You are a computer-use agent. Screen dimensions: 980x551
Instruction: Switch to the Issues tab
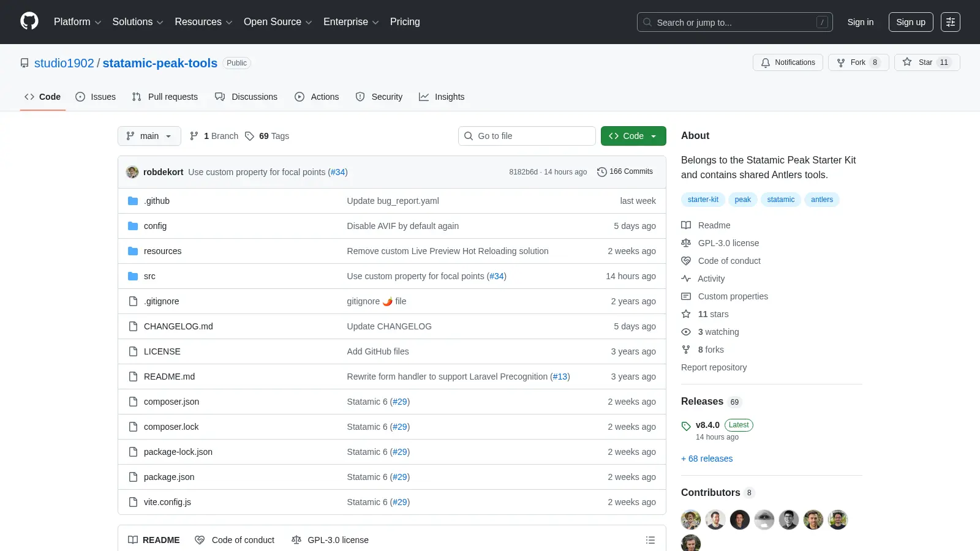(96, 97)
